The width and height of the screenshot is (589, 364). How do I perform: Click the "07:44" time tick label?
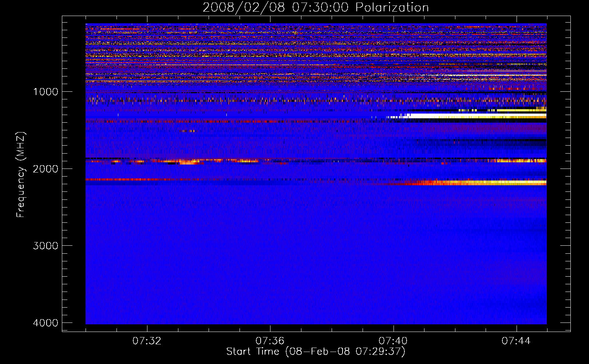coord(516,341)
